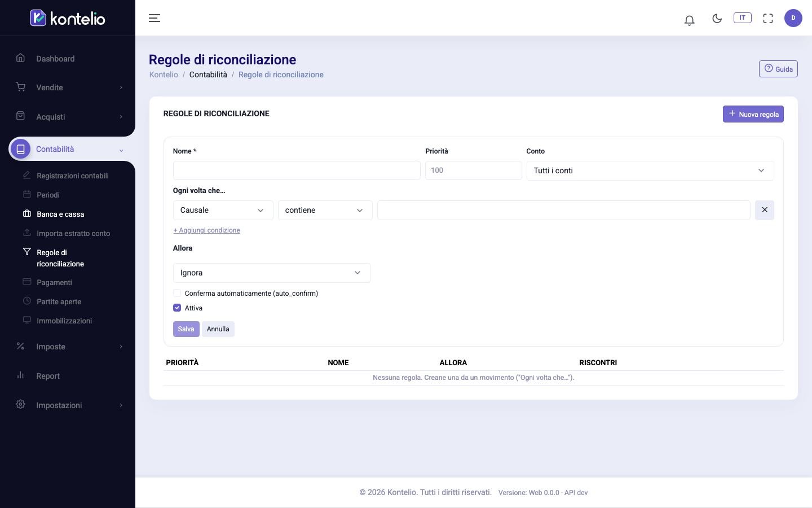Open the contiene operator dropdown
812x508 pixels.
point(325,210)
